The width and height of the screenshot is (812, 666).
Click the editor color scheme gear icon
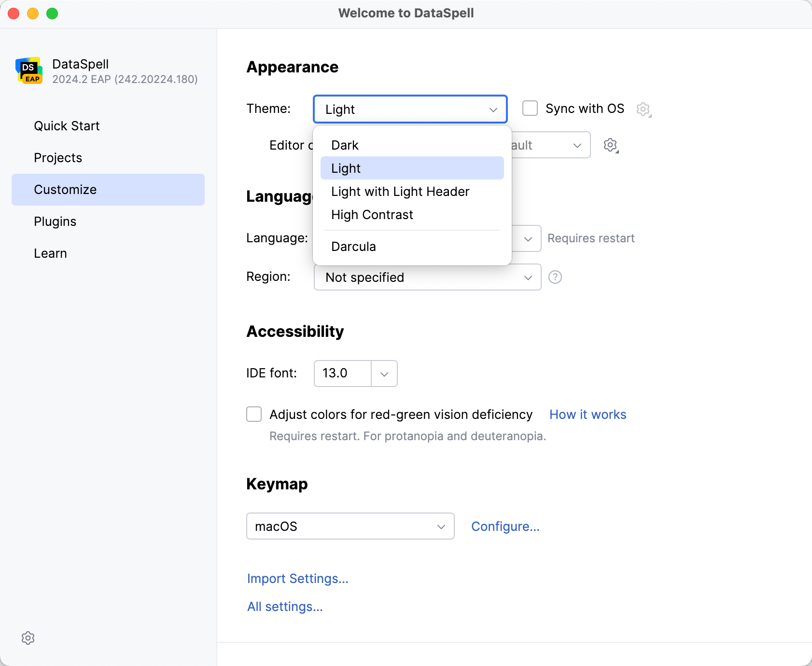(610, 144)
